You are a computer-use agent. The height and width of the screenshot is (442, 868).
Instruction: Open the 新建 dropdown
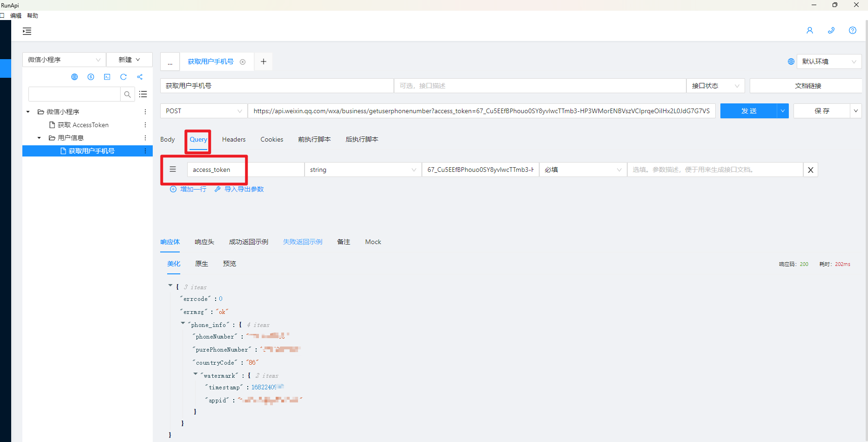129,60
